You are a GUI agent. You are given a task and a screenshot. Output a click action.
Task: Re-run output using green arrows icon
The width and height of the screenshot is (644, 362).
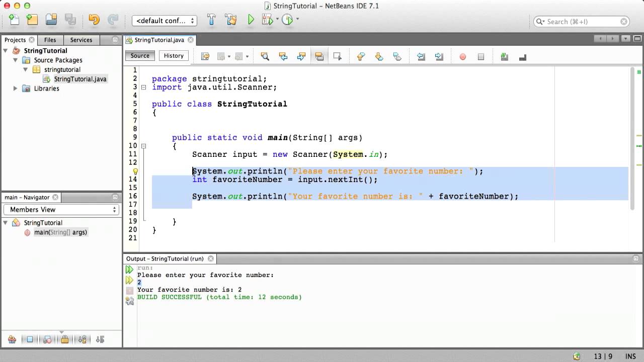(x=129, y=269)
